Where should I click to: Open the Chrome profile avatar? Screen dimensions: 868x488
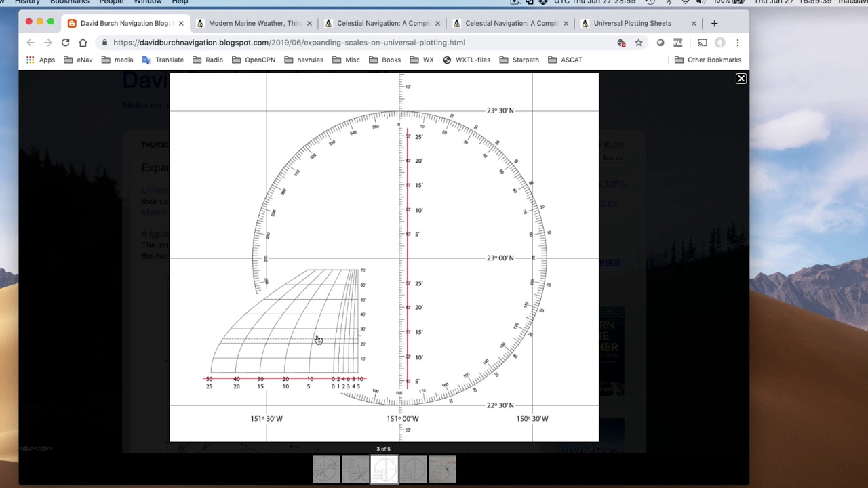(720, 43)
